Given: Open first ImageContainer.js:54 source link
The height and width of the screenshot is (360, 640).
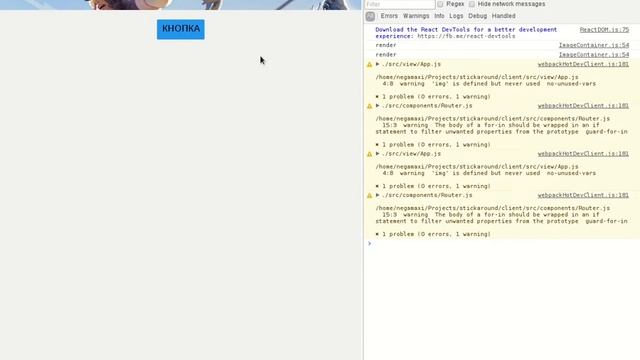Looking at the screenshot, I should point(593,45).
